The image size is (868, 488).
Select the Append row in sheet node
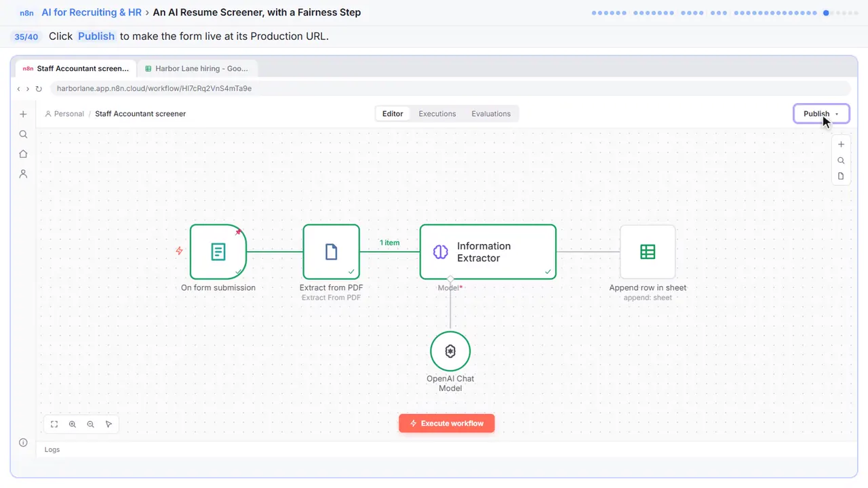tap(648, 252)
